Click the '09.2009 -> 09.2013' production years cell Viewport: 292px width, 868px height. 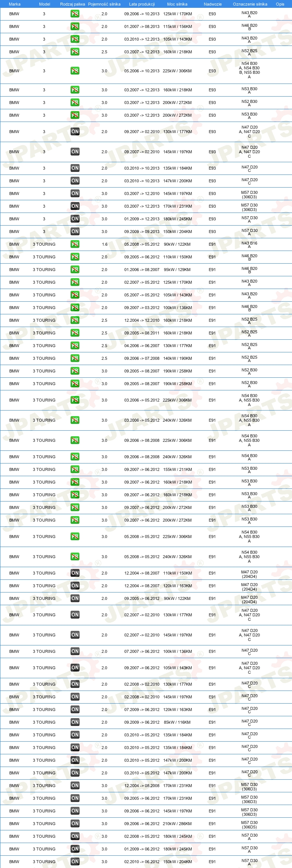point(142,232)
